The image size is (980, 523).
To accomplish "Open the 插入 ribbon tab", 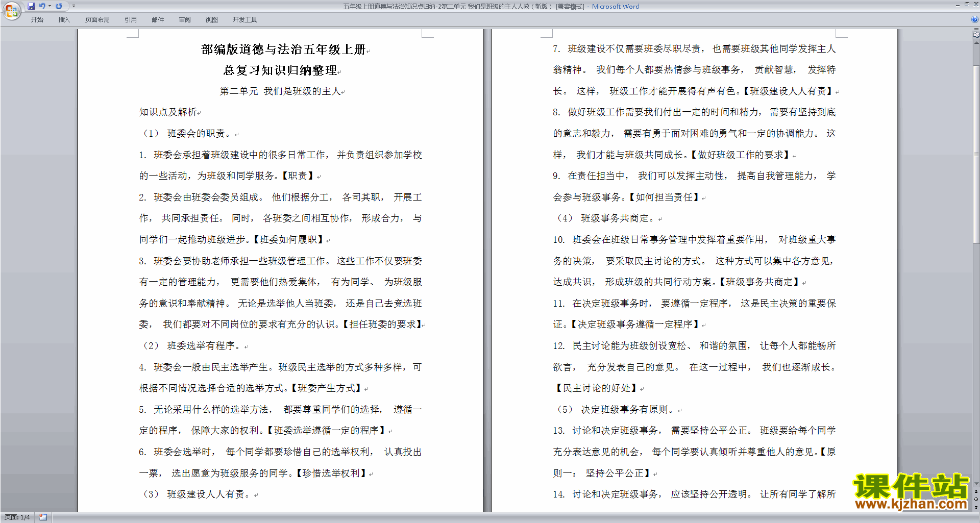I will [x=64, y=20].
